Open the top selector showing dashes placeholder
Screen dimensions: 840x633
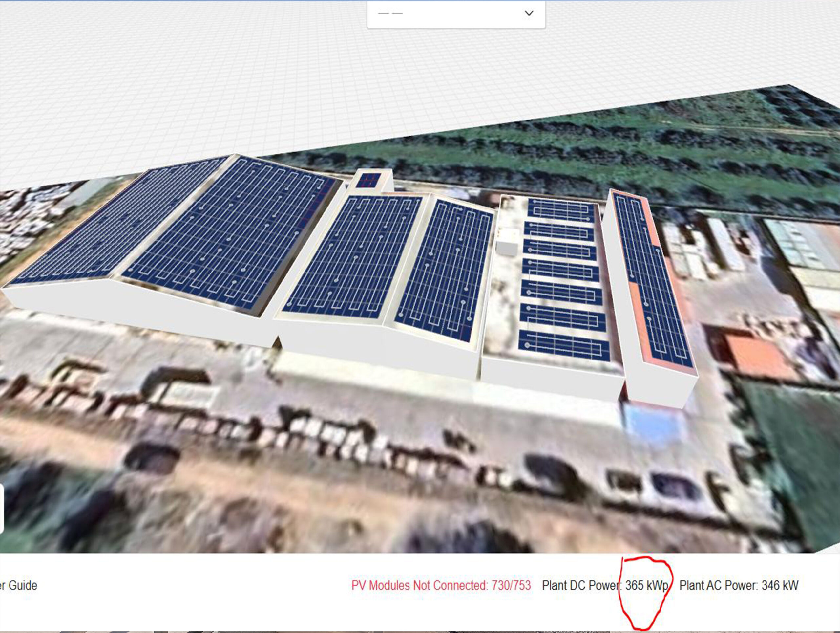tap(456, 14)
